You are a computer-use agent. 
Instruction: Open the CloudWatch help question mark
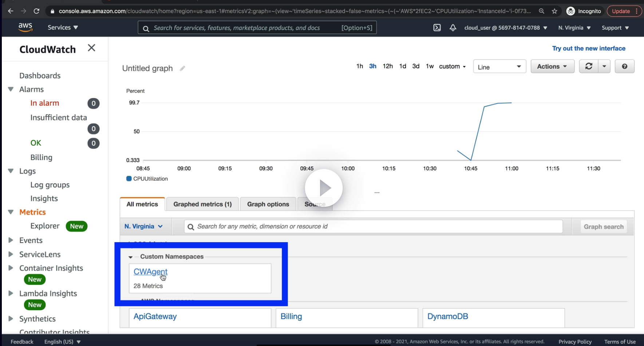[x=625, y=66]
